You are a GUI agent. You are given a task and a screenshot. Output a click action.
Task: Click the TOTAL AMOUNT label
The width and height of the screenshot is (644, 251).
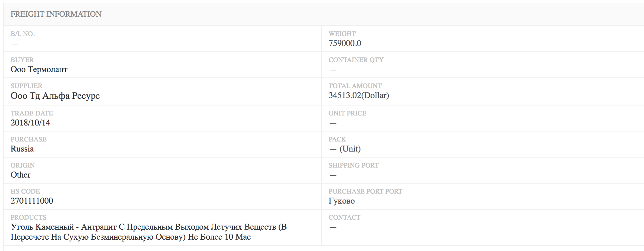tap(355, 86)
